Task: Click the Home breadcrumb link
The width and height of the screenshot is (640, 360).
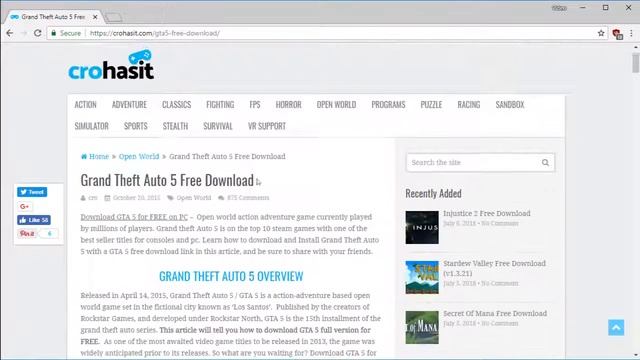Action: click(x=99, y=156)
